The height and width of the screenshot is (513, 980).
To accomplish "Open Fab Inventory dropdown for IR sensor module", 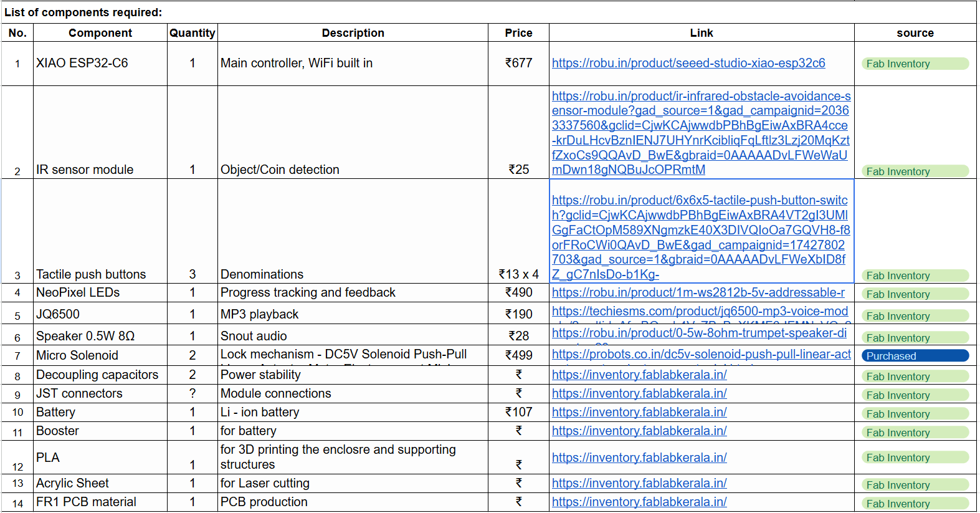I will (915, 171).
